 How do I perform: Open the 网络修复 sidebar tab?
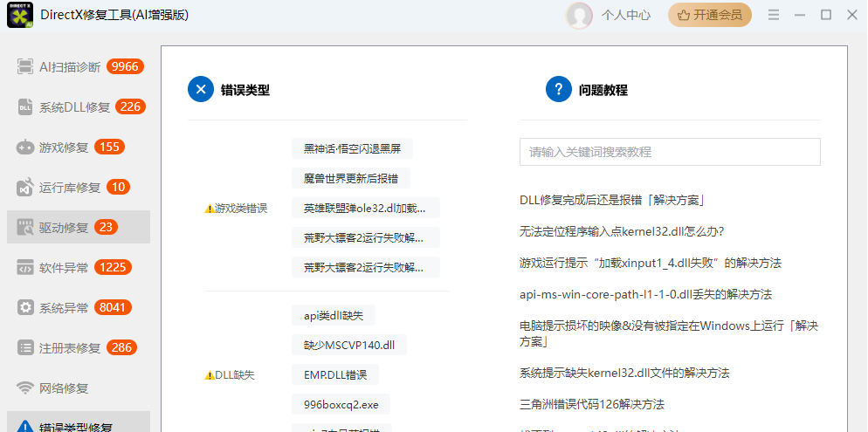(78, 387)
